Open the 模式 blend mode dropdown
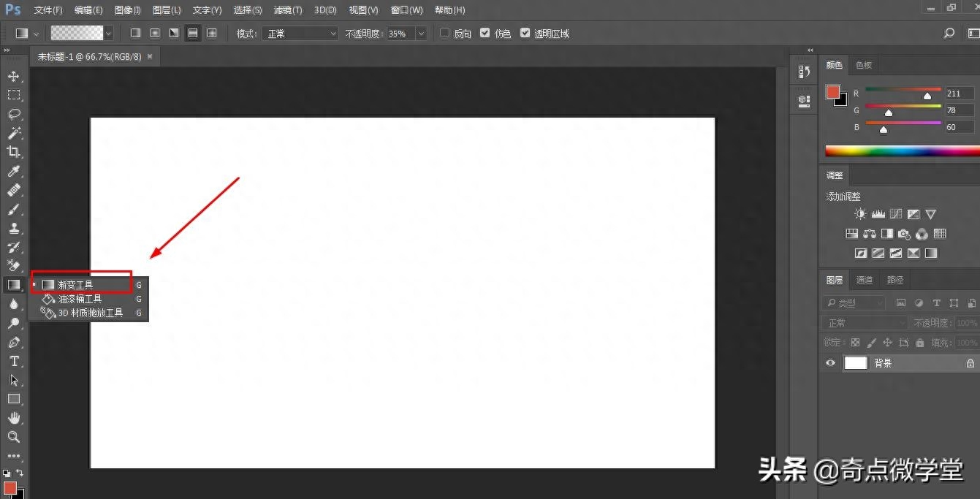Image resolution: width=980 pixels, height=499 pixels. 301,34
